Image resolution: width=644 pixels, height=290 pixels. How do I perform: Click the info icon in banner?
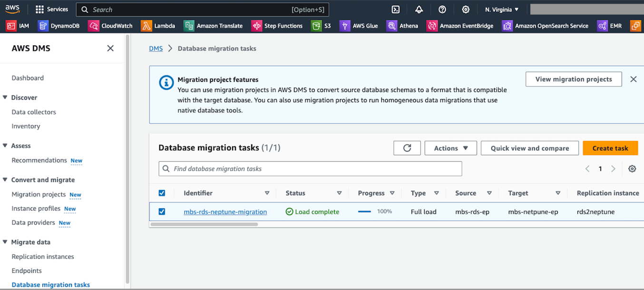166,82
